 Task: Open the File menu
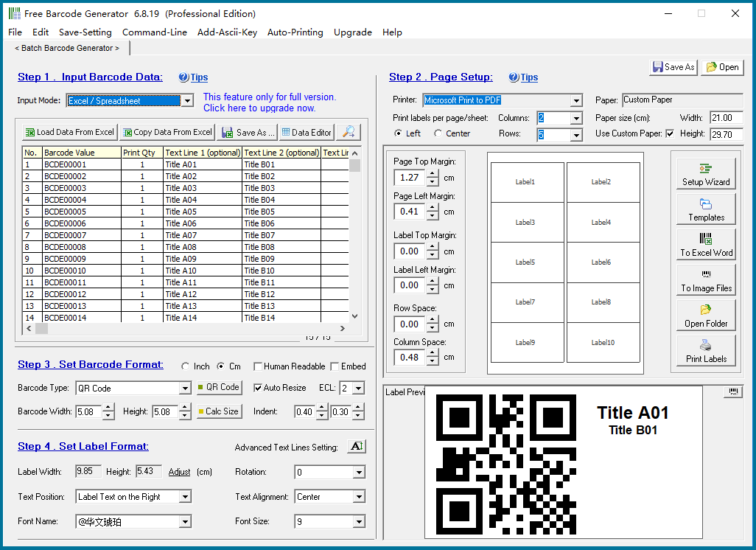(15, 32)
